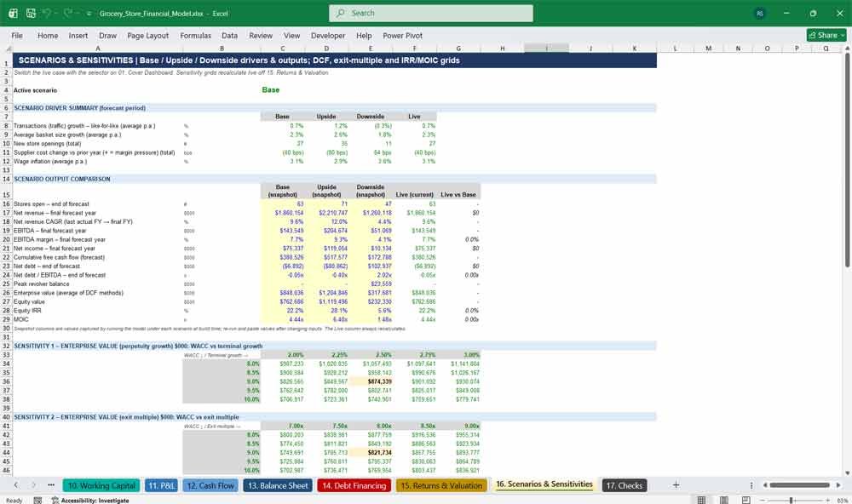Switch to 12. Cash Flow sheet tab

(210, 485)
